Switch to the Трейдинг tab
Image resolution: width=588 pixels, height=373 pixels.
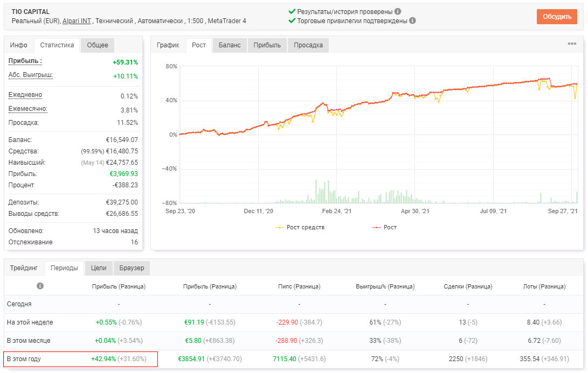point(24,268)
